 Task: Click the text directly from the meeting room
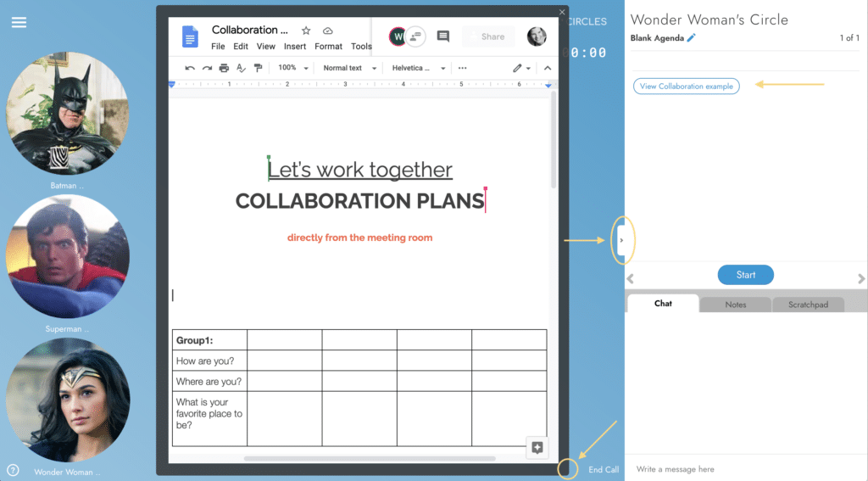tap(359, 238)
